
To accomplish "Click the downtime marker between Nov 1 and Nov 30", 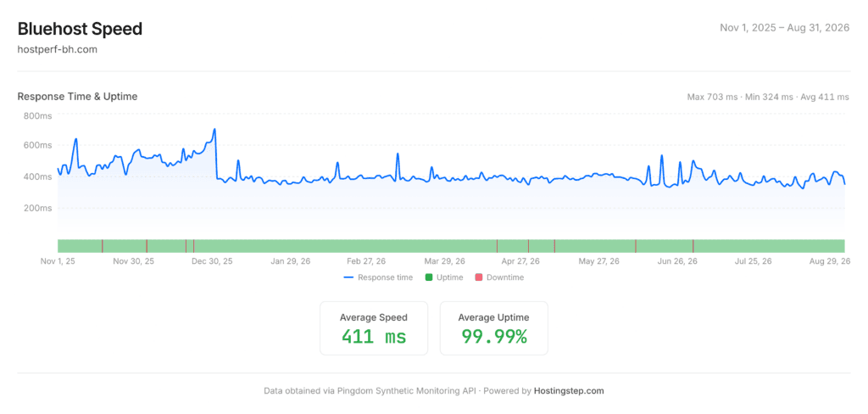I will tap(103, 246).
